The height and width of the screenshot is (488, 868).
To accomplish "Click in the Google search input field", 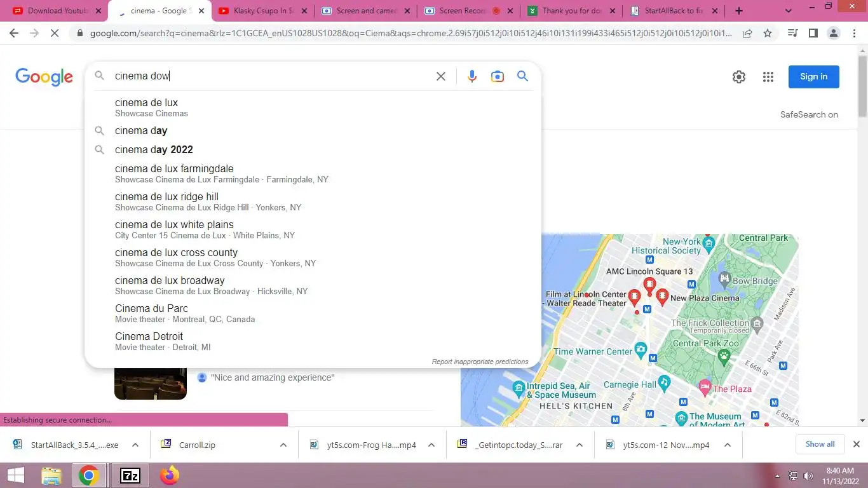I will (x=270, y=76).
